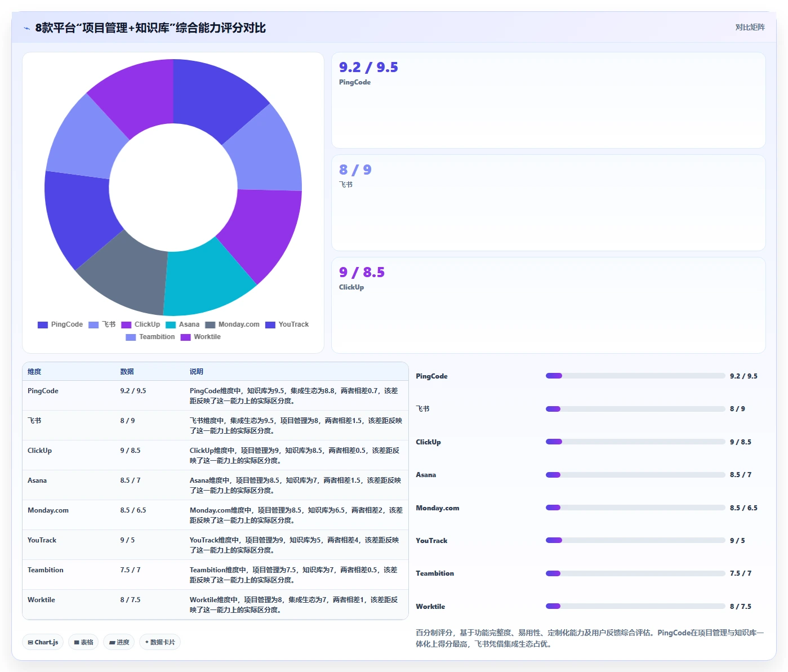Click Monday.com description text in table
Viewport: 788px width, 672px height.
296,515
